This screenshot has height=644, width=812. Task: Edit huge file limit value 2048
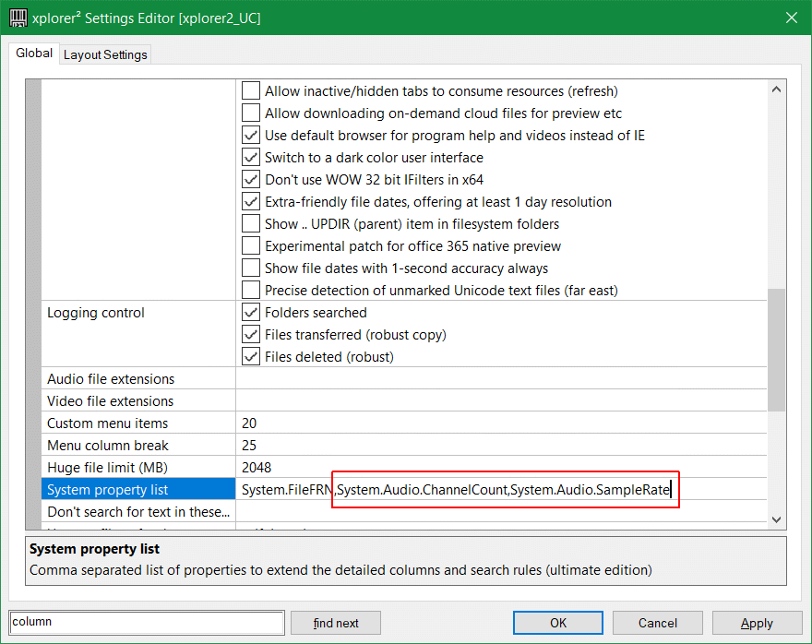click(501, 468)
